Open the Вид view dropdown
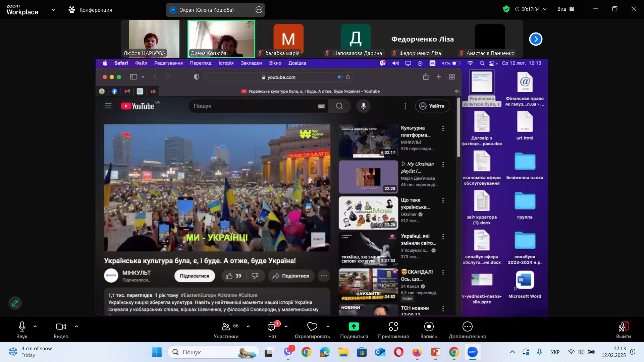The image size is (644, 362). click(x=566, y=9)
